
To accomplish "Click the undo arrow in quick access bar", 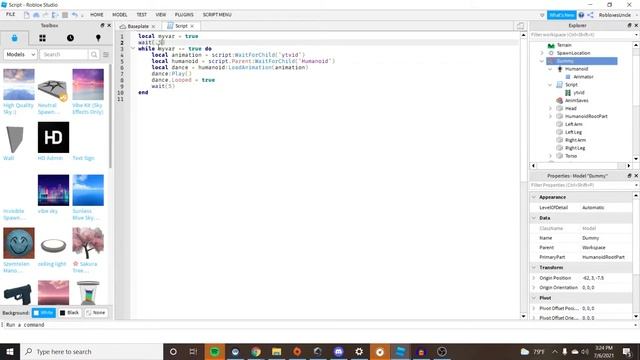I will pyautogui.click(x=75, y=15).
